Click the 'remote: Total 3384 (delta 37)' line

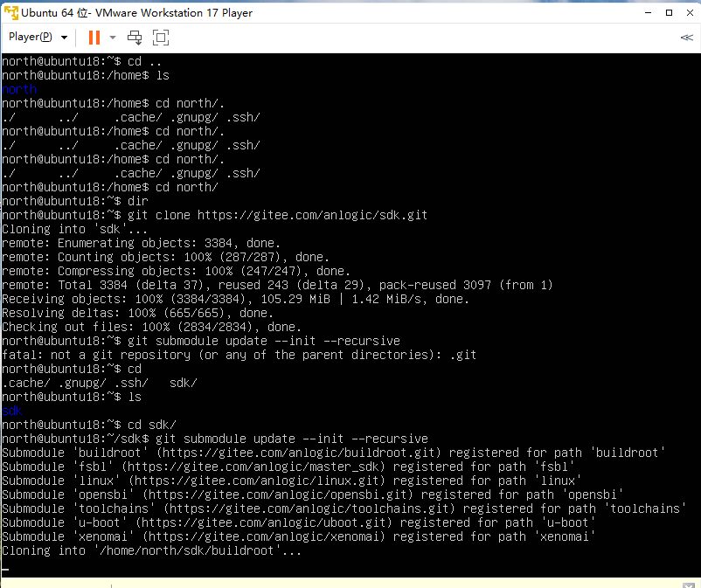coord(277,285)
